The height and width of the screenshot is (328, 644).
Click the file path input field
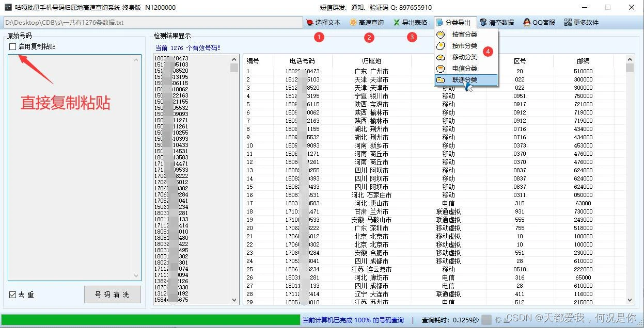pos(153,23)
